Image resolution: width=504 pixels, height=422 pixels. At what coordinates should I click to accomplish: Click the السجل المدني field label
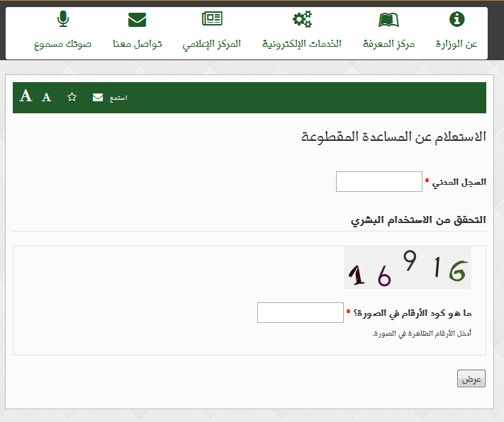tap(459, 183)
